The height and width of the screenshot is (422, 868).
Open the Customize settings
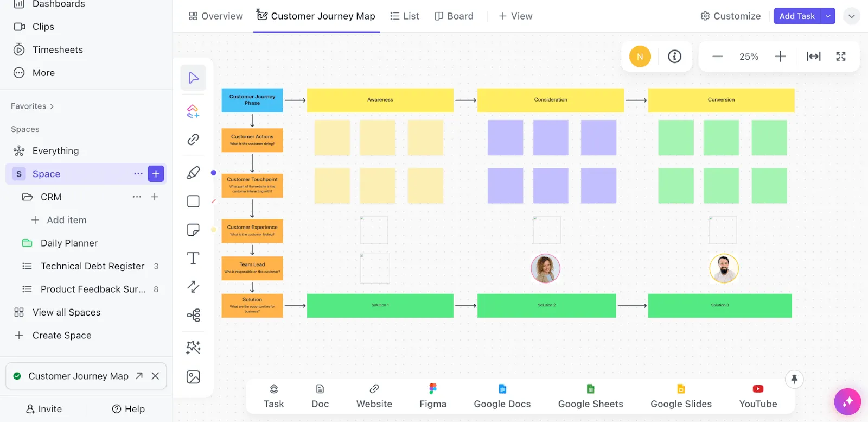(731, 16)
